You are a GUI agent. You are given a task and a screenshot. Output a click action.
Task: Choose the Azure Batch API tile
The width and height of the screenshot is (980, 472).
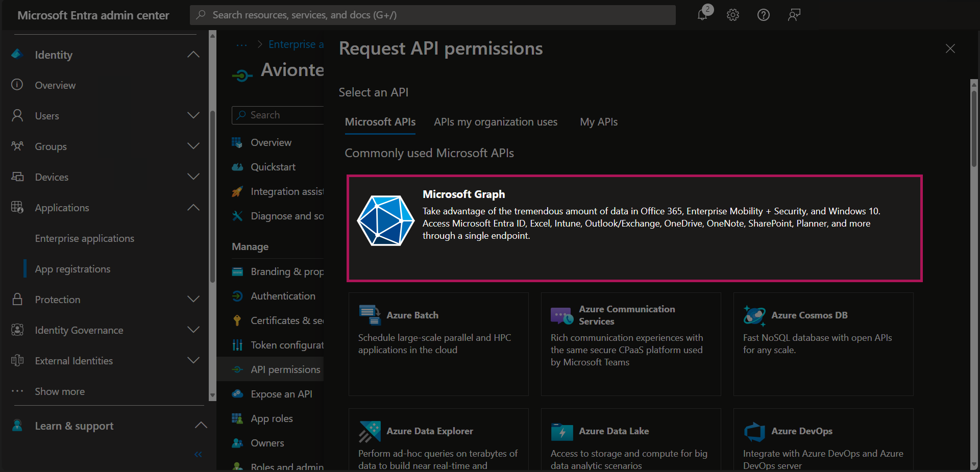438,343
